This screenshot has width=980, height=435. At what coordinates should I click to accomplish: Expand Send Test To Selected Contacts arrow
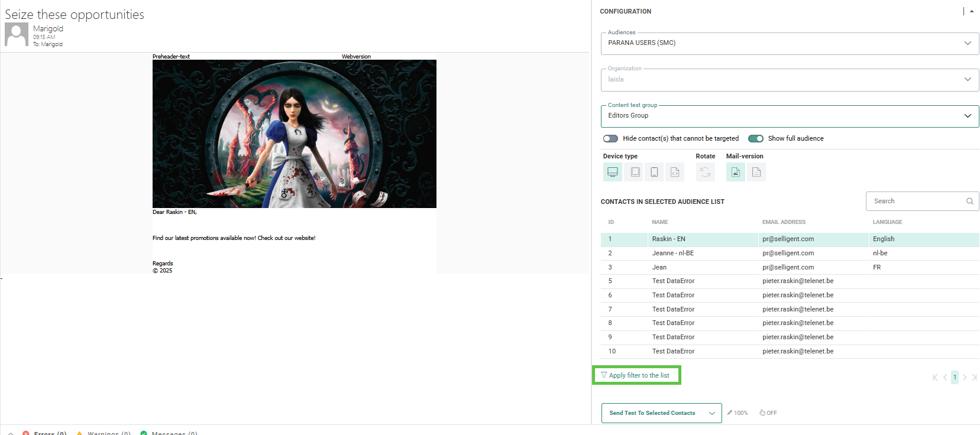pos(712,413)
